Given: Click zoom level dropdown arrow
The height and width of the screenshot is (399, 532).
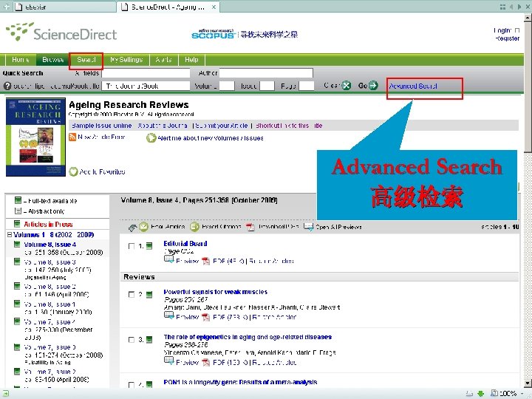Looking at the screenshot, I should pyautogui.click(x=523, y=394).
